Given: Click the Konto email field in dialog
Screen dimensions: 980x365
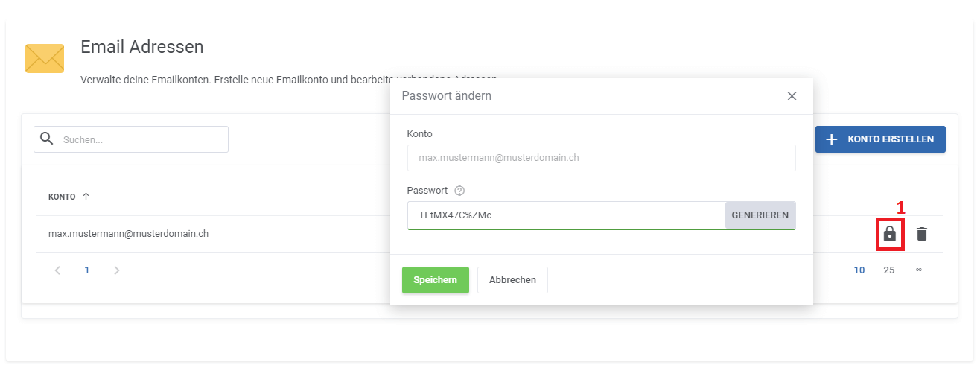Looking at the screenshot, I should click(601, 158).
